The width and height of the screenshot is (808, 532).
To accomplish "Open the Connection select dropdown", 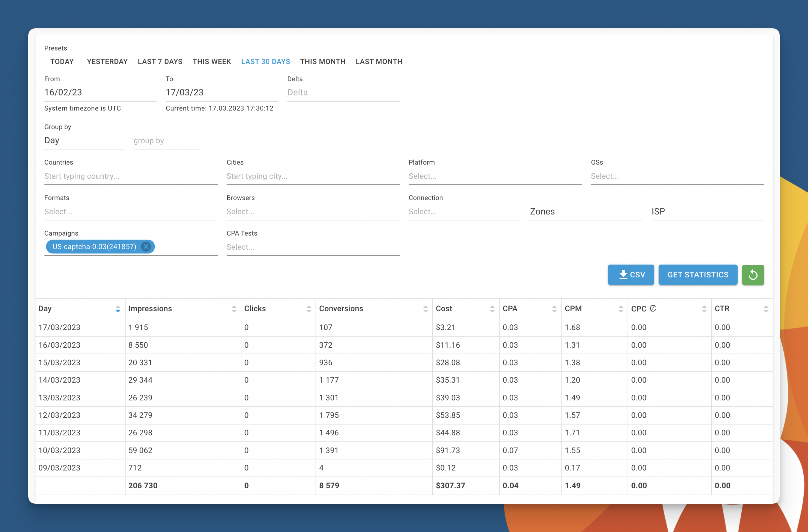I will click(464, 212).
